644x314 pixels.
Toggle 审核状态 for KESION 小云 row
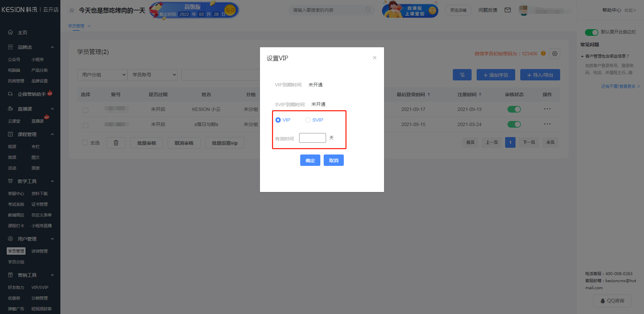tap(514, 109)
